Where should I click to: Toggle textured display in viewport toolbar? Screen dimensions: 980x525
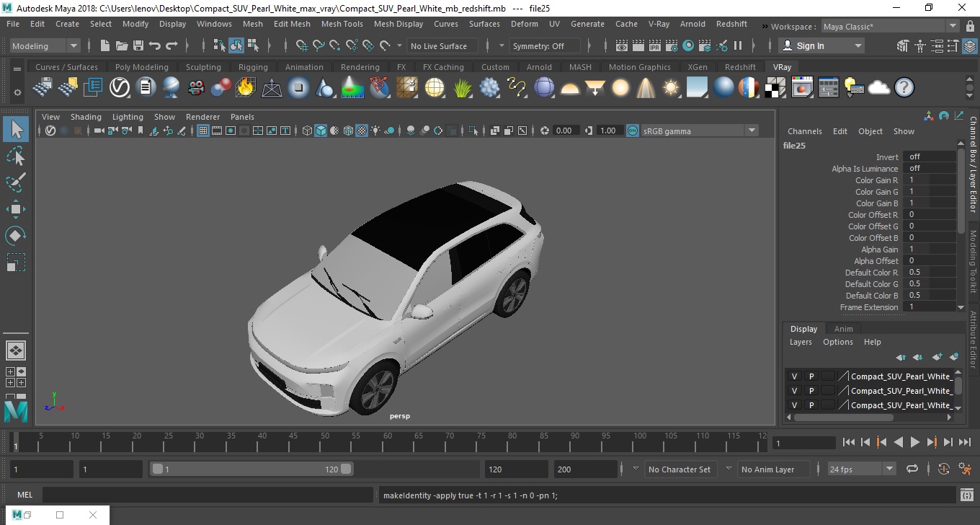point(362,131)
